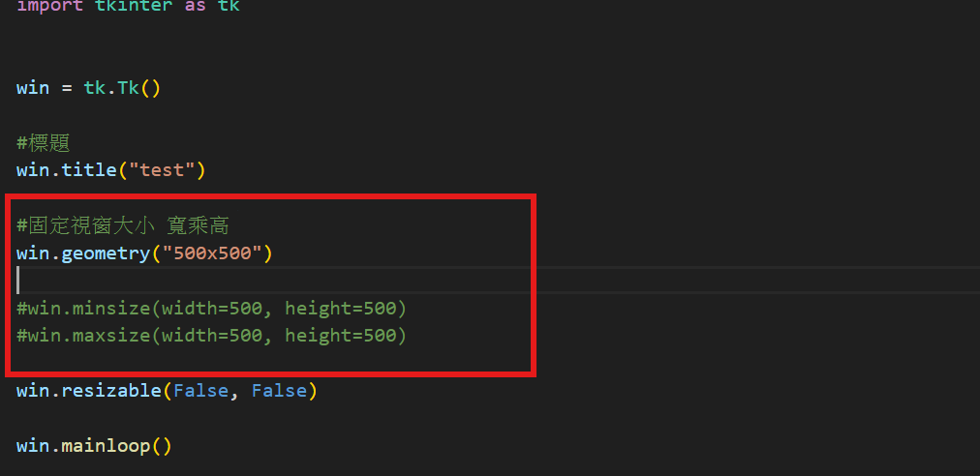Click the tk.Tk() constructor call

pyautogui.click(x=122, y=87)
